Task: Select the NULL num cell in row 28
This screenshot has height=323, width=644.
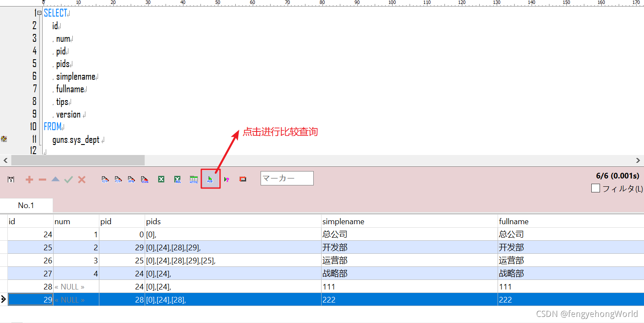Action: point(76,286)
